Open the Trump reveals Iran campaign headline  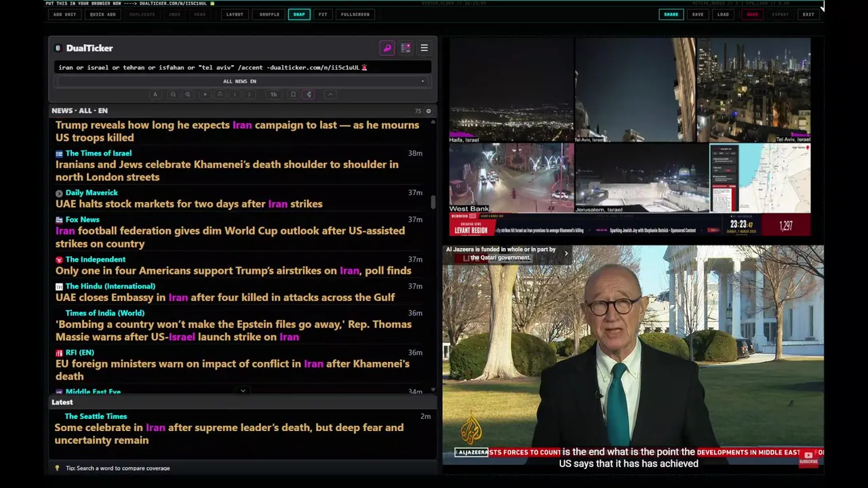(237, 131)
